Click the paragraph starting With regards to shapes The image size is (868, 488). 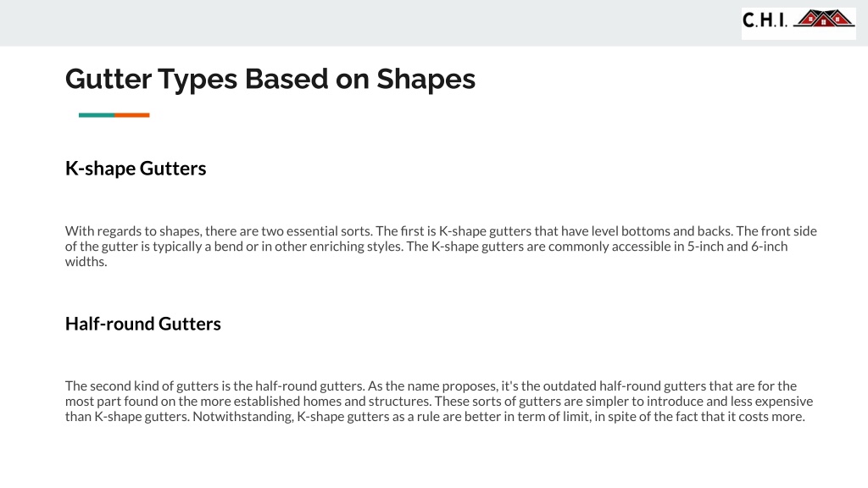click(441, 247)
